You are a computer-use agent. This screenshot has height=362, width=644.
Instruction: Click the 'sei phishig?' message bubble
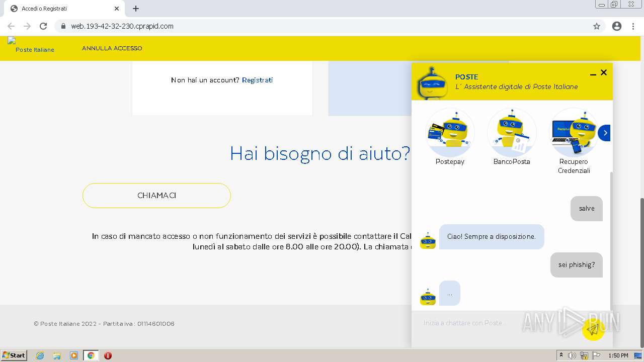click(x=577, y=265)
